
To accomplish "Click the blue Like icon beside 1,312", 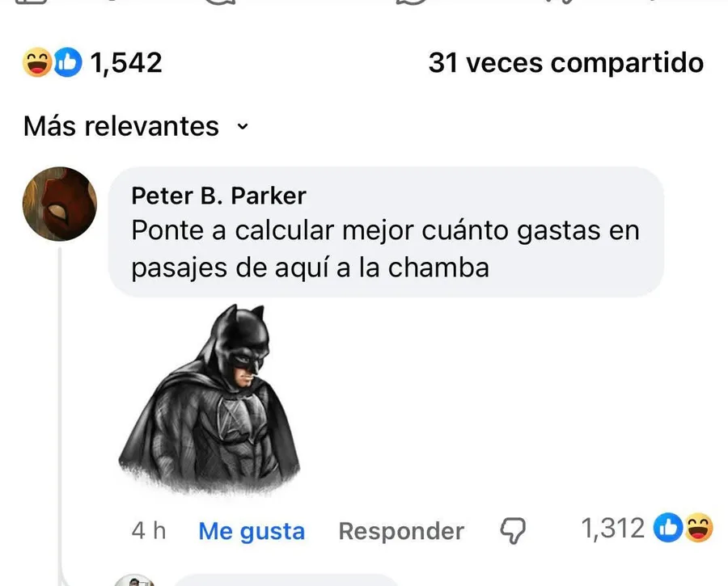I will (x=668, y=528).
